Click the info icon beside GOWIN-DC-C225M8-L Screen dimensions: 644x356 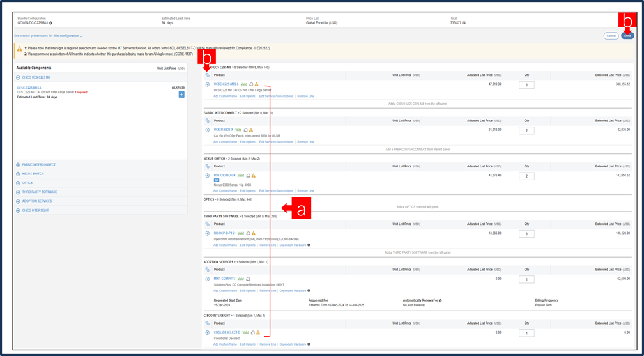(x=50, y=23)
